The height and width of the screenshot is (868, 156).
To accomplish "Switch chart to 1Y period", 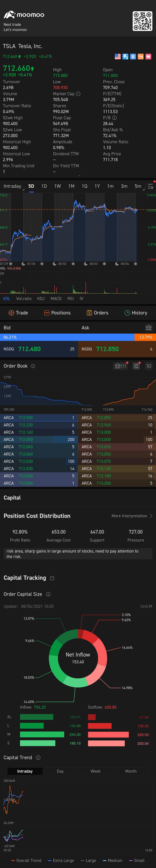I will (97, 186).
